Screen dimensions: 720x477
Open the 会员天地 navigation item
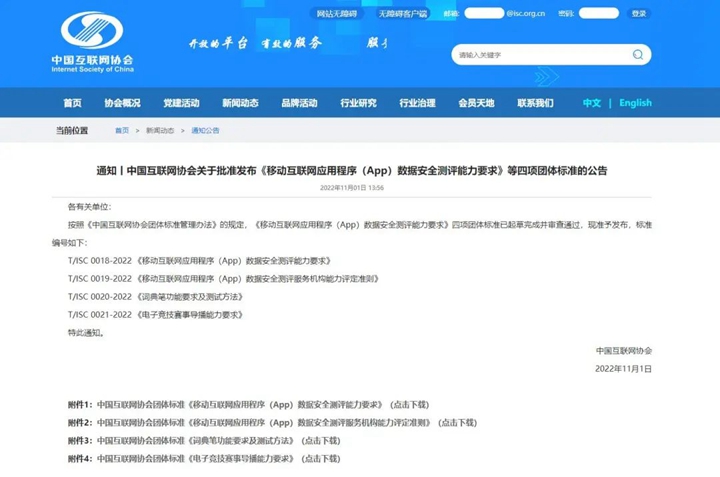[476, 103]
